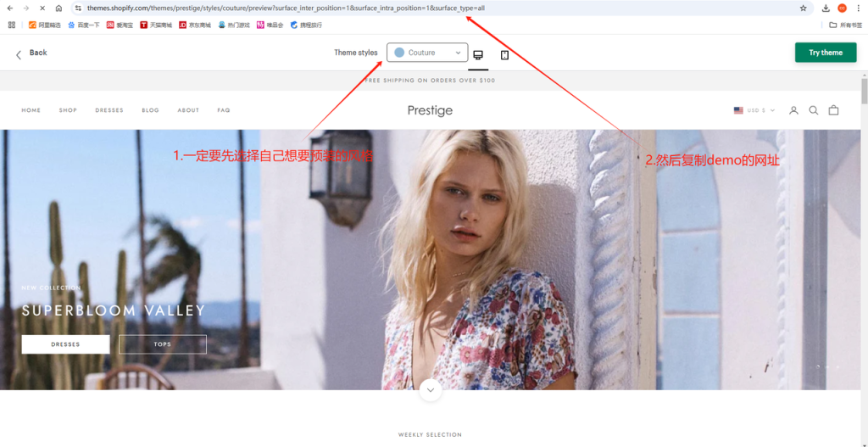The image size is (868, 447).
Task: Click the browser home icon
Action: [58, 8]
